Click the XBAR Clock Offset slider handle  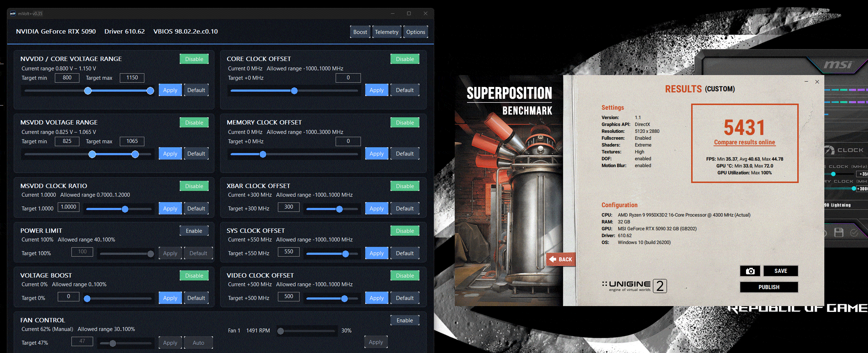339,209
